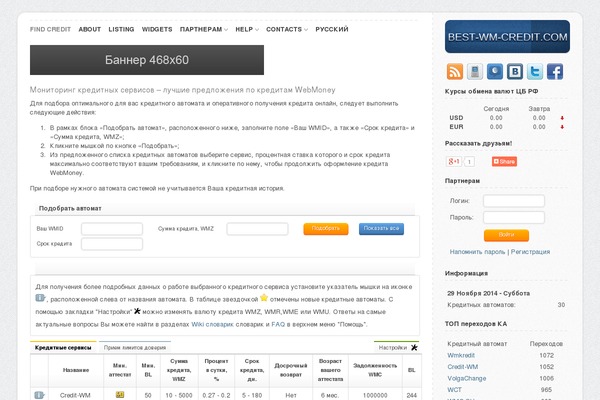This screenshot has width=600, height=400.
Task: Open the Twitter icon
Action: 535,72
